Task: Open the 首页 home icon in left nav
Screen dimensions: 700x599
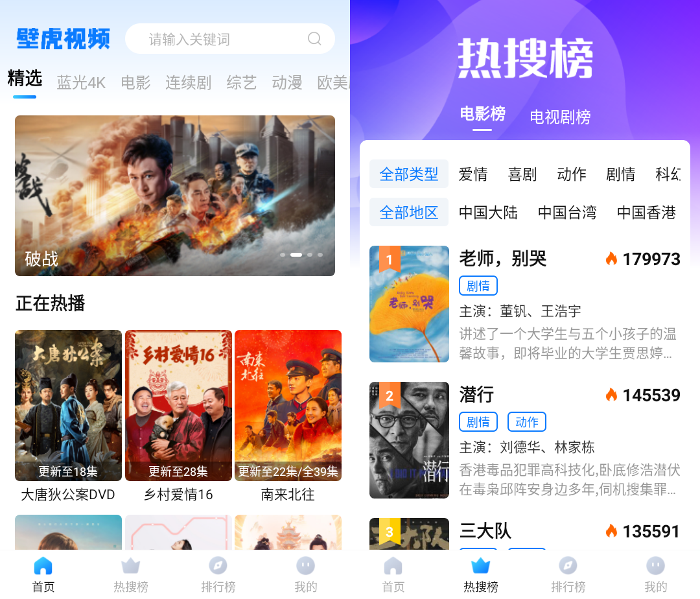Action: click(43, 566)
